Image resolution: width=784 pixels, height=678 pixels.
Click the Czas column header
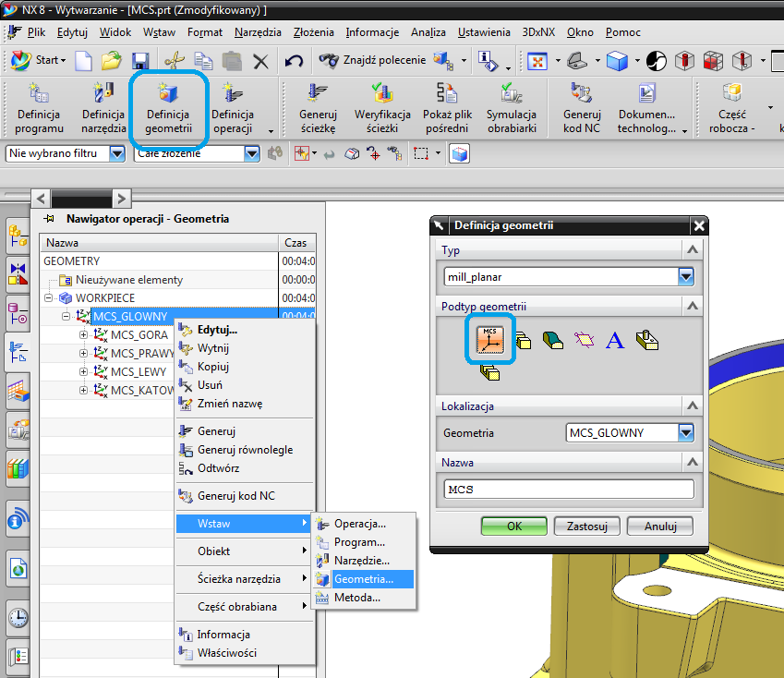[x=296, y=243]
